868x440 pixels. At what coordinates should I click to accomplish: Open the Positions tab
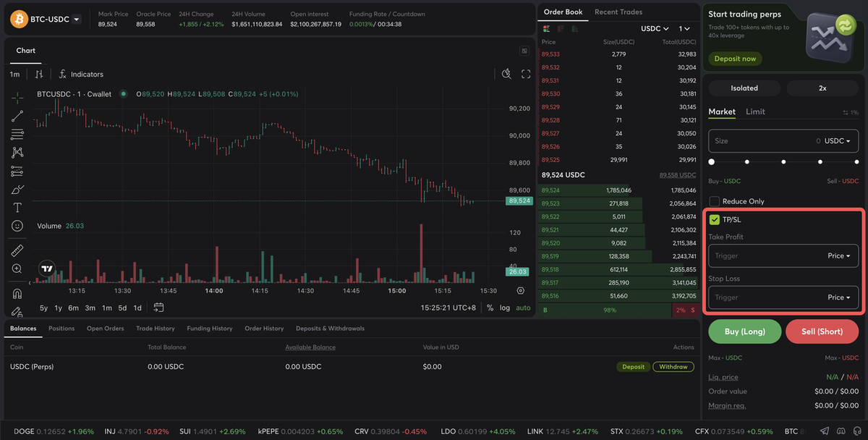(x=61, y=329)
